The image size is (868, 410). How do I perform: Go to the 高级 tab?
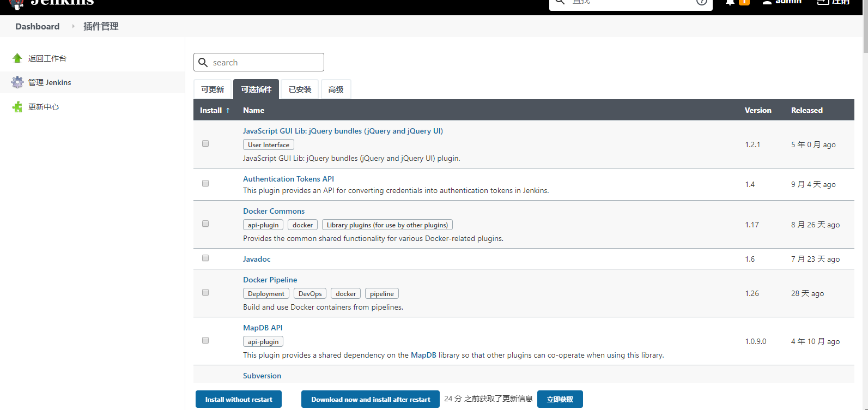[x=336, y=89]
